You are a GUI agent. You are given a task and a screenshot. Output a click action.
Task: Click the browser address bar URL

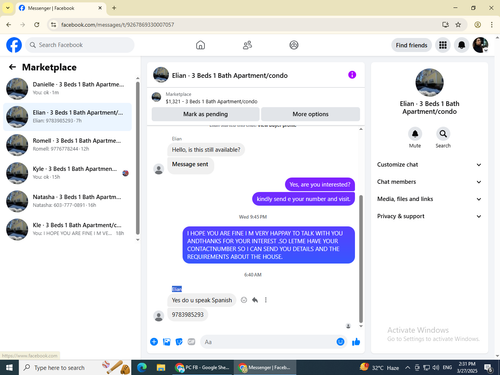tap(117, 25)
